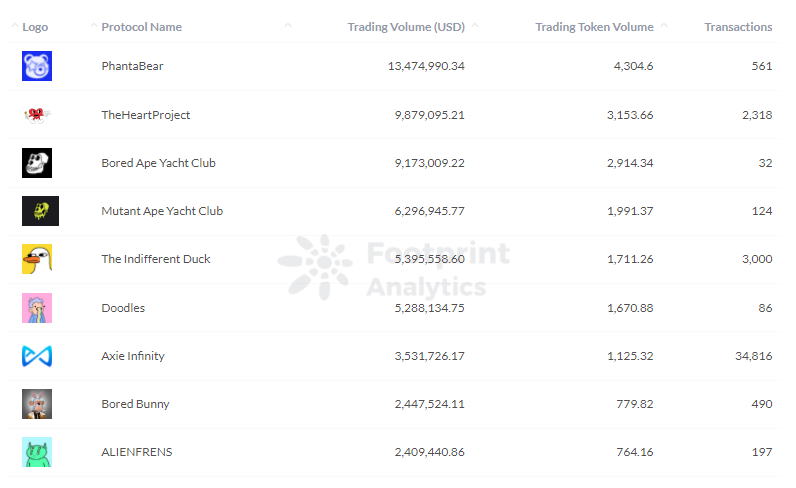Select the Mutant Ape Yacht Club logo

(41, 211)
